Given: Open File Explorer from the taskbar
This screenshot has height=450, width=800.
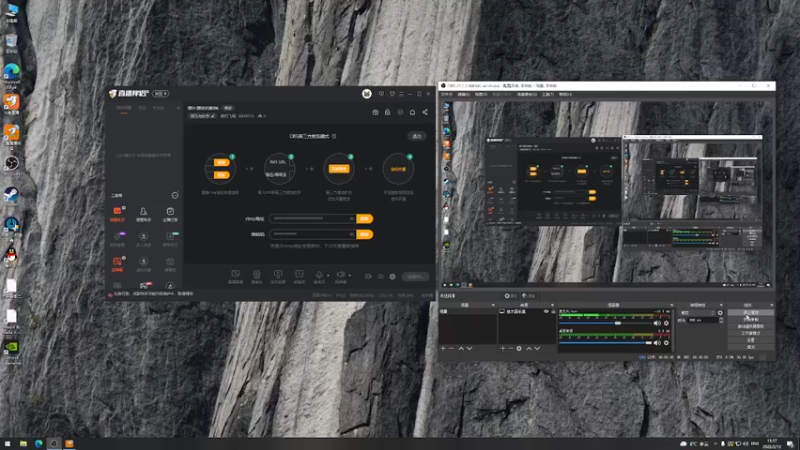Looking at the screenshot, I should click(x=23, y=443).
